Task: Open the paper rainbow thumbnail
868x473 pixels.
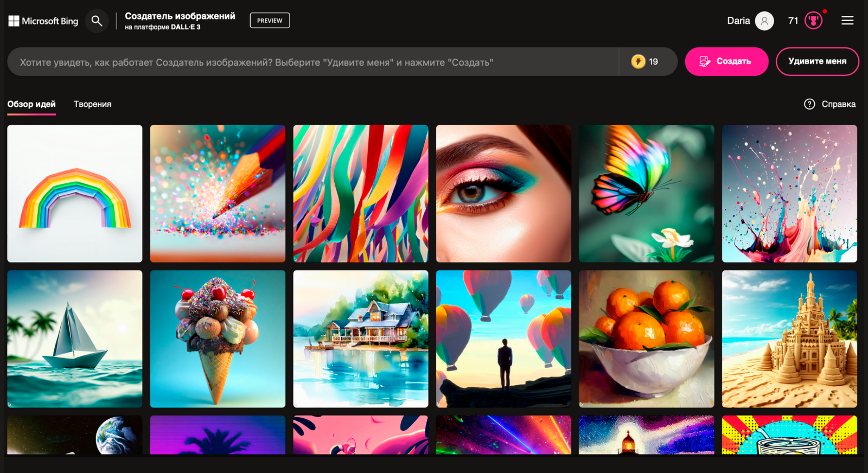Action: [75, 194]
